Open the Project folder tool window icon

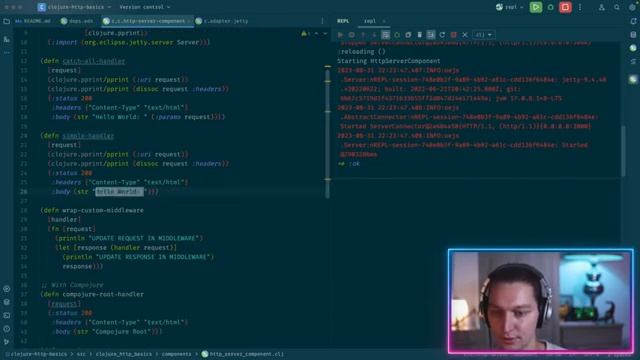click(x=7, y=21)
